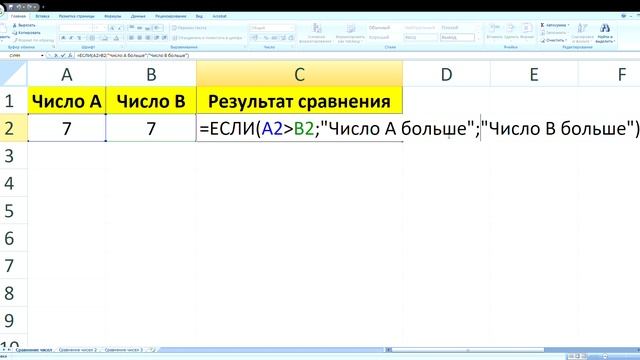Click the Insert Function fx button
The image size is (640, 360).
pos(70,55)
